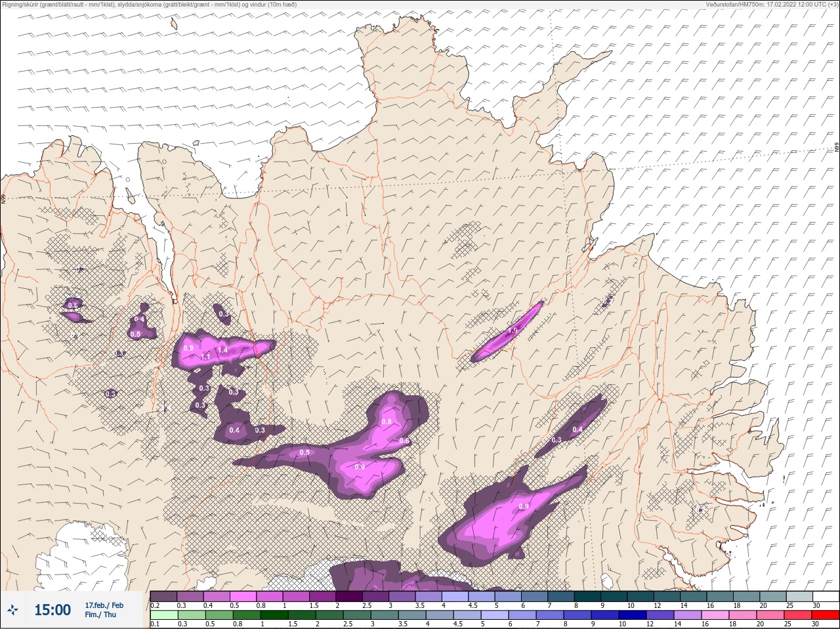The width and height of the screenshot is (840, 629).
Task: Click the N99 label on the right map edge
Action: point(837,148)
